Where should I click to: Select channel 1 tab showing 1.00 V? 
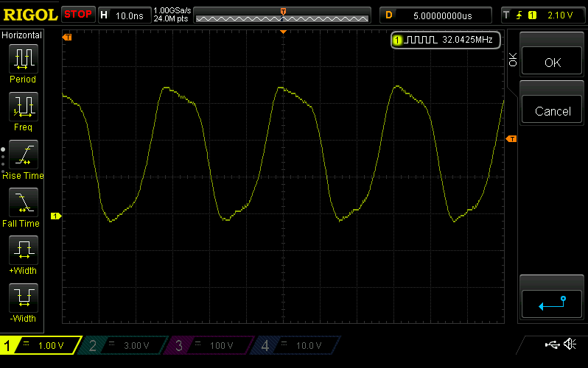click(x=41, y=345)
